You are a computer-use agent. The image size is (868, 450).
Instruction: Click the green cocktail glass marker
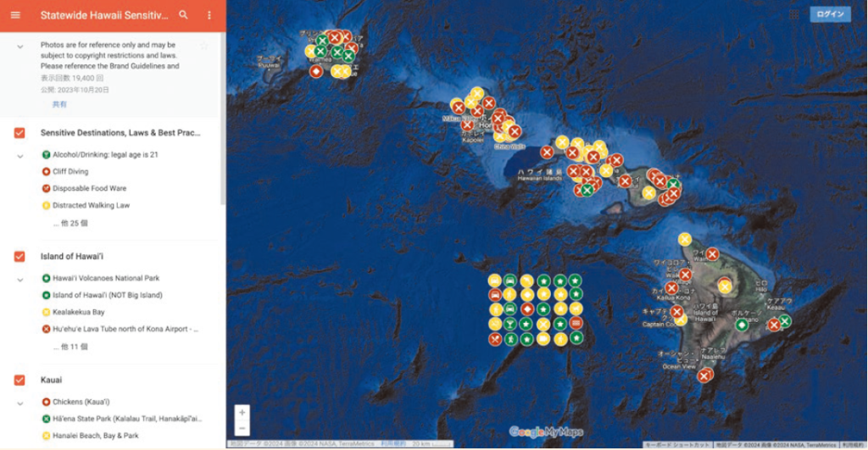(509, 324)
